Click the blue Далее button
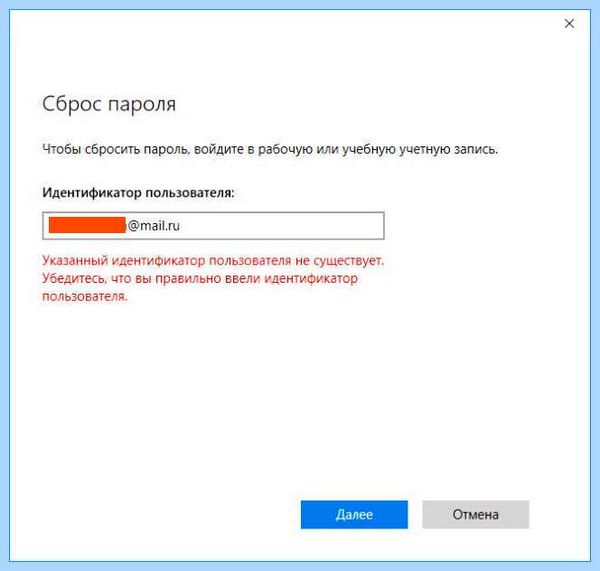600x571 pixels. coord(354,514)
